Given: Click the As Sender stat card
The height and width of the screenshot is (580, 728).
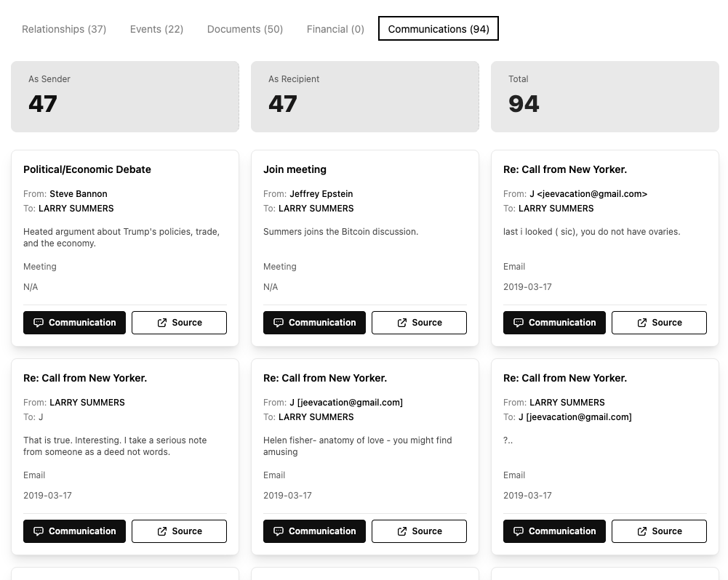Looking at the screenshot, I should [x=125, y=97].
